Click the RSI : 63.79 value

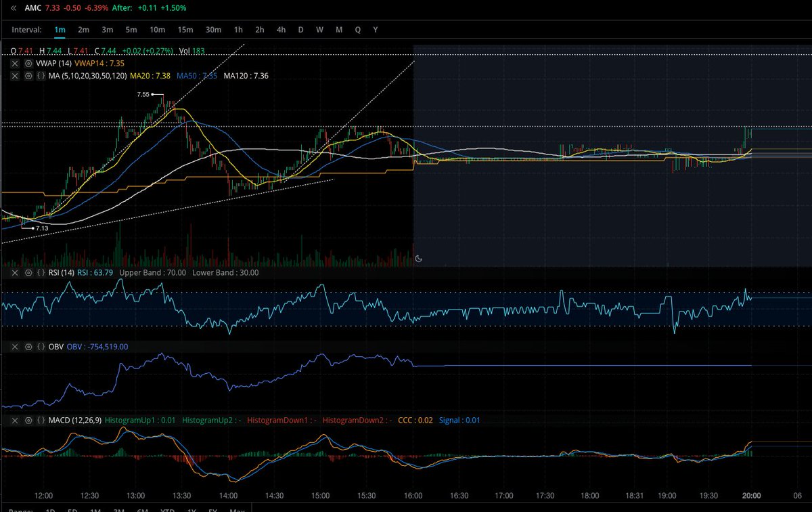pyautogui.click(x=95, y=272)
